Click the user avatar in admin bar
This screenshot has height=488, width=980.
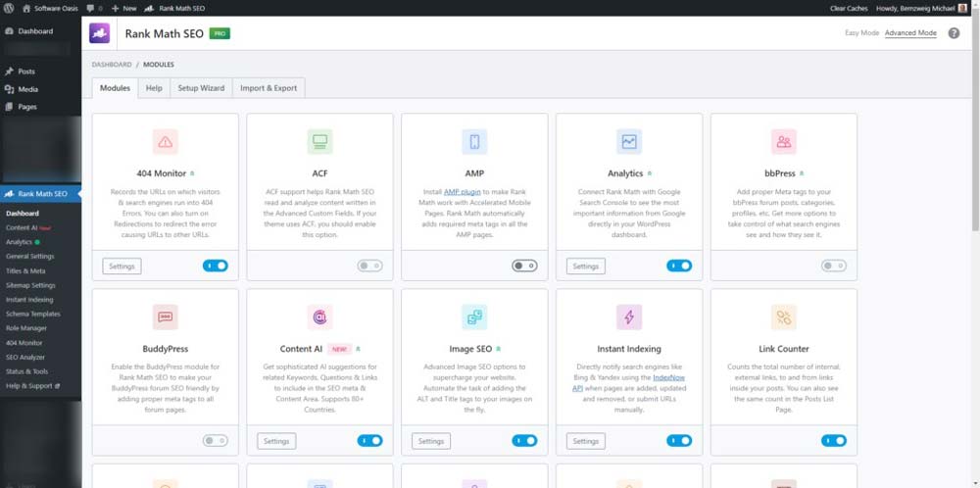(x=962, y=8)
